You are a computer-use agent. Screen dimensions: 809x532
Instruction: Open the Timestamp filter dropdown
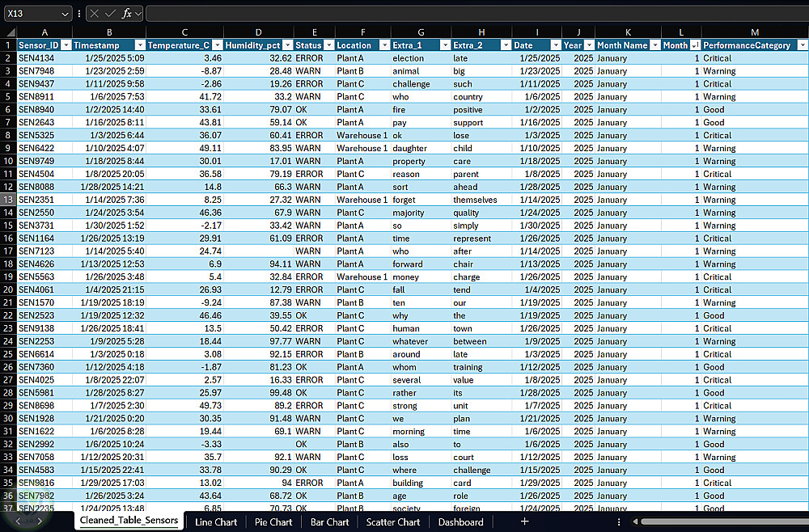tap(140, 45)
